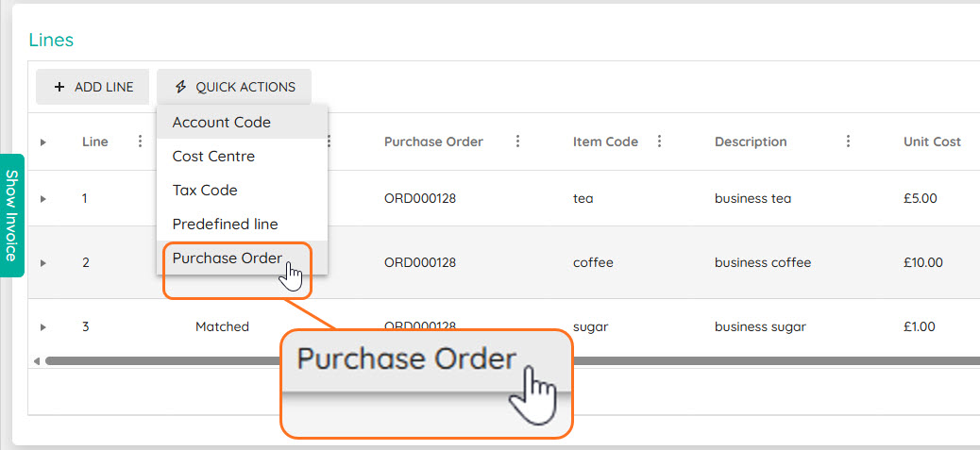Open Purchase Order column options menu
The height and width of the screenshot is (450, 980).
[517, 142]
